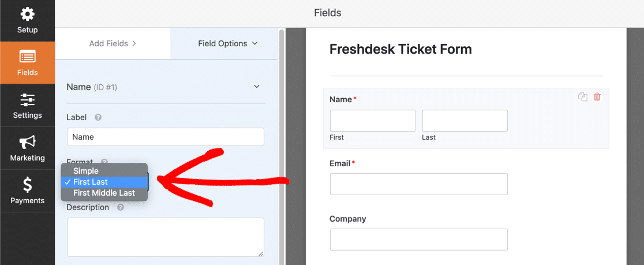Viewport: 644px width, 265px height.
Task: Open the Marketing megaphone icon
Action: pyautogui.click(x=27, y=142)
